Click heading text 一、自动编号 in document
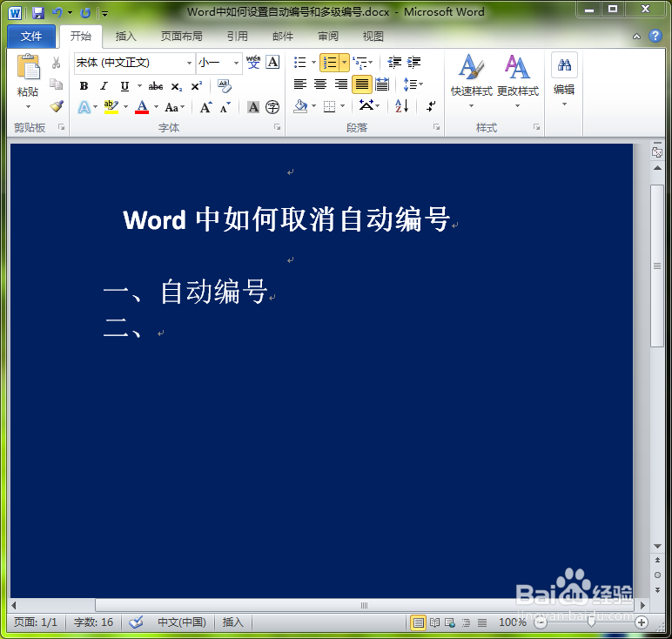 [185, 292]
